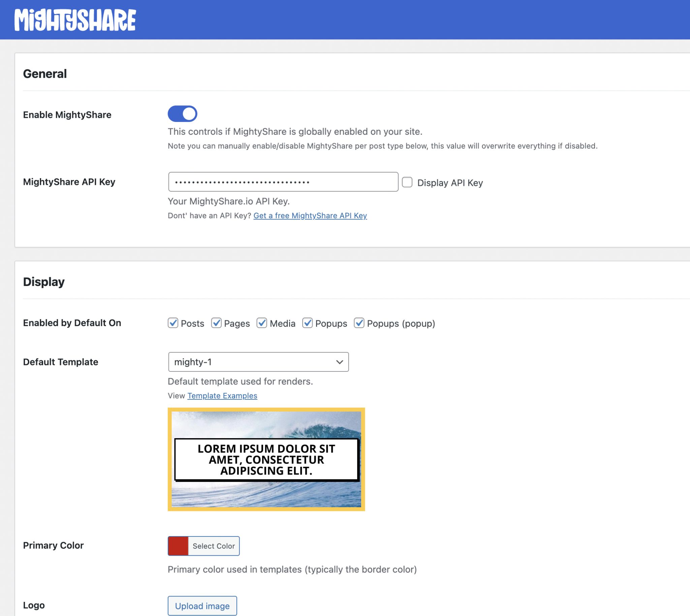This screenshot has height=616, width=690.
Task: Open the Template Examples link
Action: click(222, 395)
